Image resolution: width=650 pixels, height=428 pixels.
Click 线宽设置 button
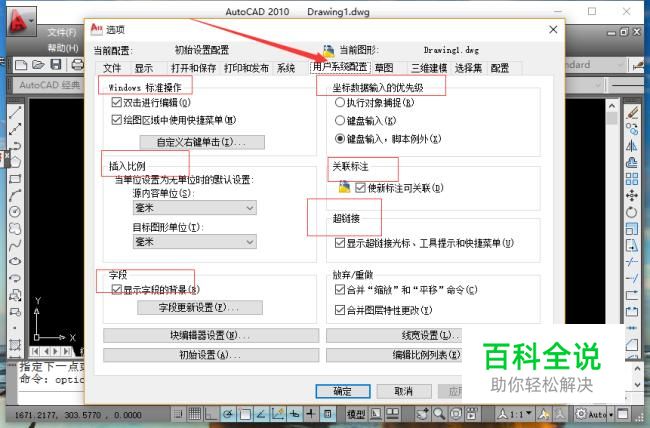click(x=394, y=335)
